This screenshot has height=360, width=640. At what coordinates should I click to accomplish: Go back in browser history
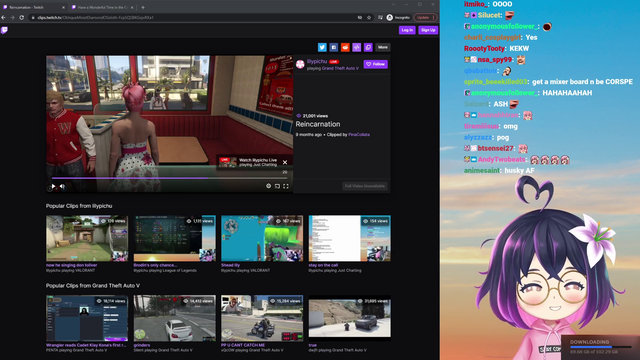[x=3, y=18]
